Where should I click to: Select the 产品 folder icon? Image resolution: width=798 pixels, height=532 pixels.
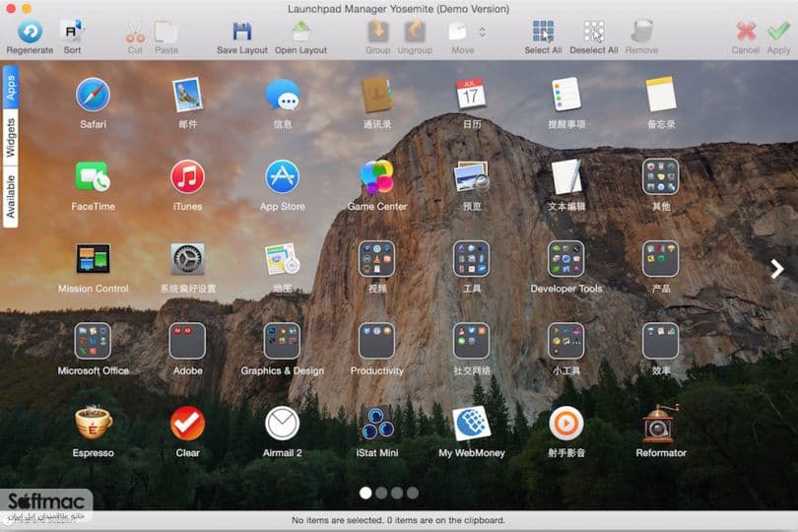[x=661, y=259]
